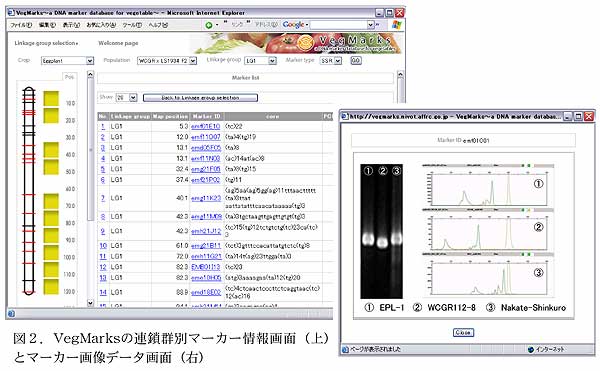600x371 pixels.
Task: Click the Map position column header
Action: (x=170, y=116)
